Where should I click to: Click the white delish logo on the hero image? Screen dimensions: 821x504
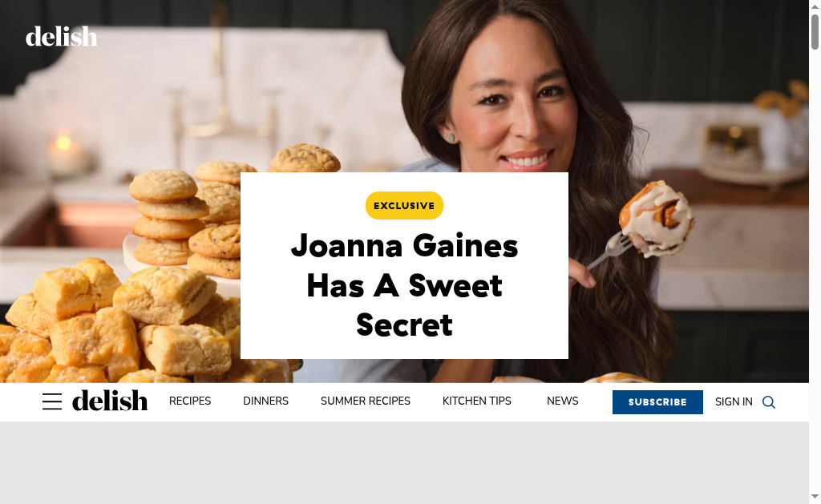click(x=61, y=36)
